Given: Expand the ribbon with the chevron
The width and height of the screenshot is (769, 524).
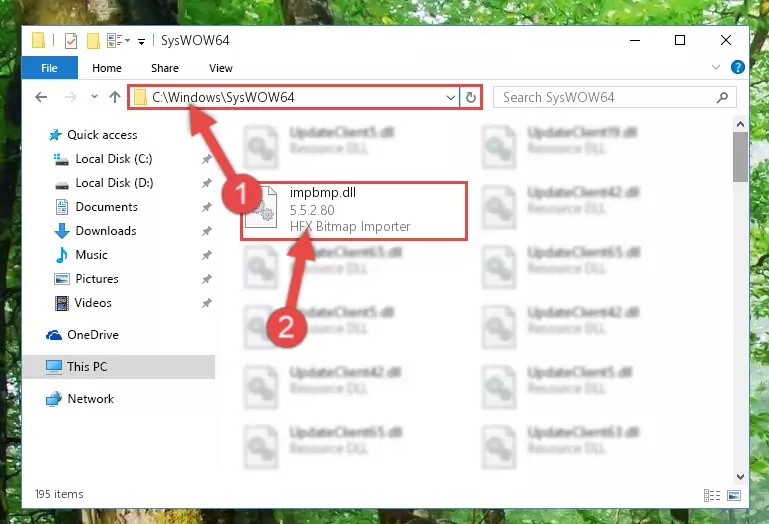Looking at the screenshot, I should pyautogui.click(x=716, y=67).
